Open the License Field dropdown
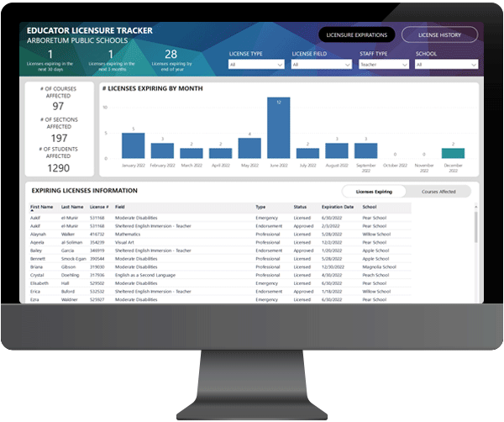Image resolution: width=504 pixels, height=422 pixels. coord(321,65)
